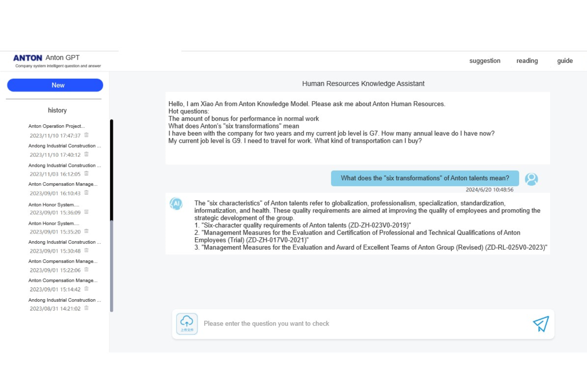The height and width of the screenshot is (392, 587).
Task: Open the reading menu item
Action: 527,61
